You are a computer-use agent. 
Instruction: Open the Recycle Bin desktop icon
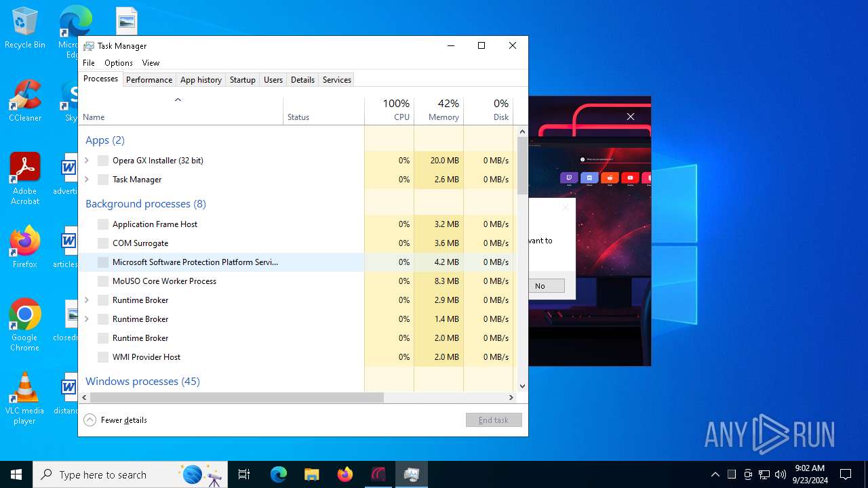click(25, 28)
